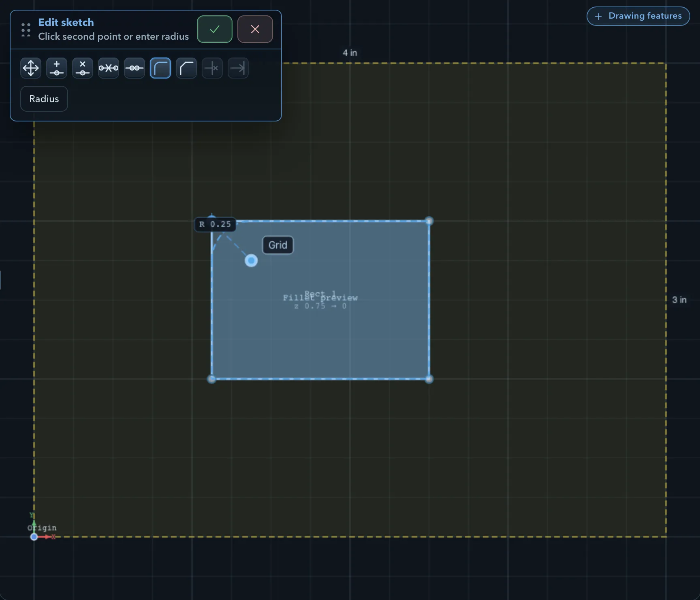Viewport: 700px width, 600px height.
Task: Click the Edit sketch title
Action: 66,22
